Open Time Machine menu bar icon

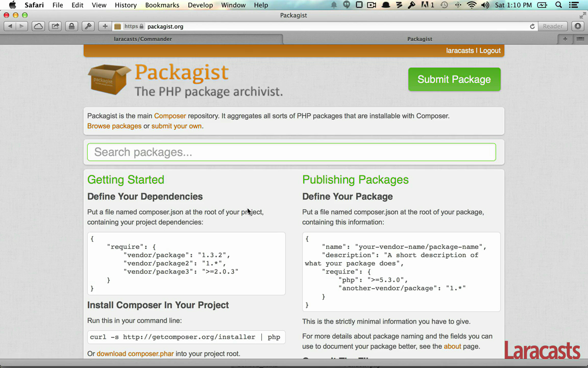tap(444, 5)
